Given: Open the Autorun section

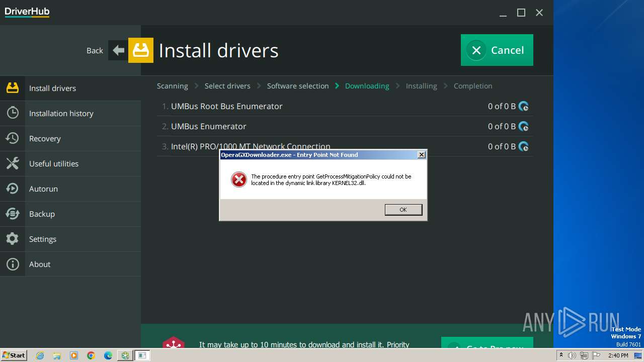Looking at the screenshot, I should [x=70, y=189].
